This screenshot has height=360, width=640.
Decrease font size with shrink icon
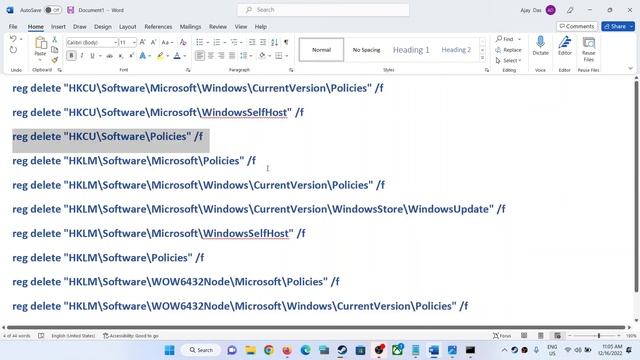coord(153,42)
